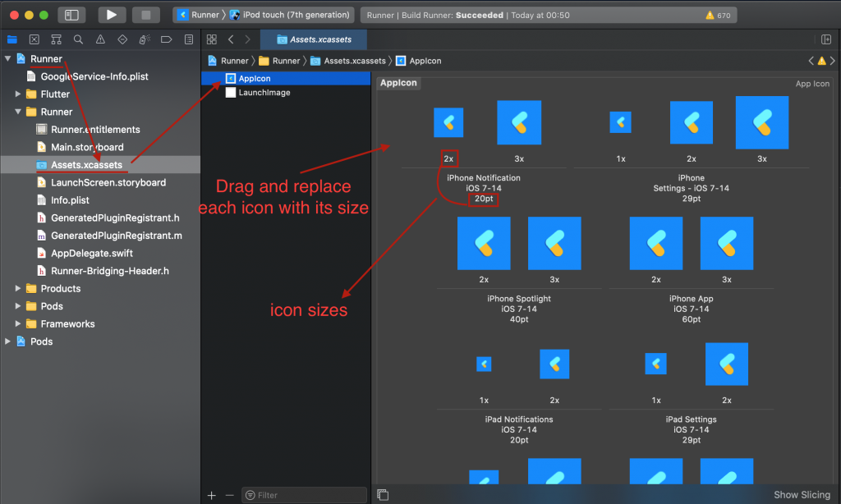This screenshot has height=504, width=841.
Task: Run the build with the Play button
Action: (112, 15)
